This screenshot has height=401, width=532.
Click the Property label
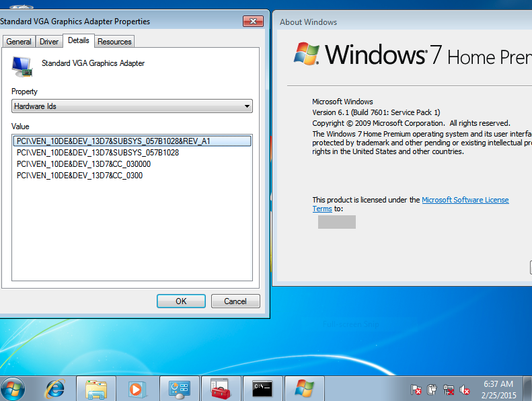[x=24, y=92]
